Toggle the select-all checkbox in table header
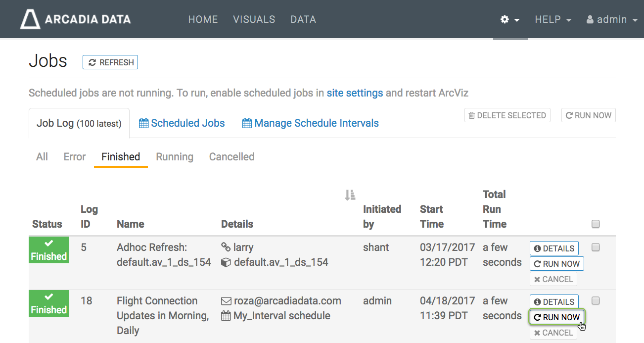 [x=596, y=224]
